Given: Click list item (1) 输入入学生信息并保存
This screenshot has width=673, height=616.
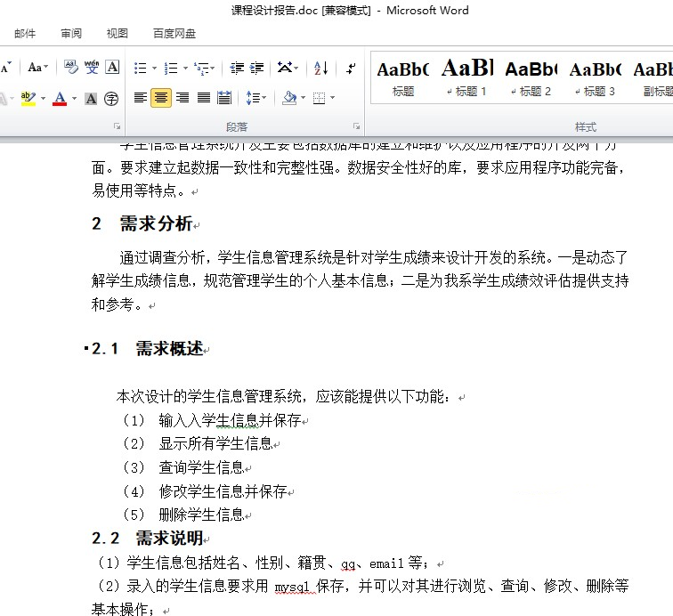Looking at the screenshot, I should pos(212,420).
